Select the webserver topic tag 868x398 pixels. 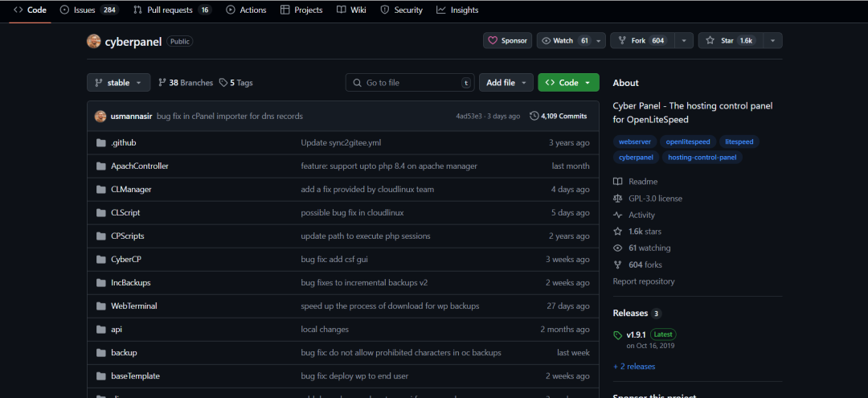(x=635, y=142)
